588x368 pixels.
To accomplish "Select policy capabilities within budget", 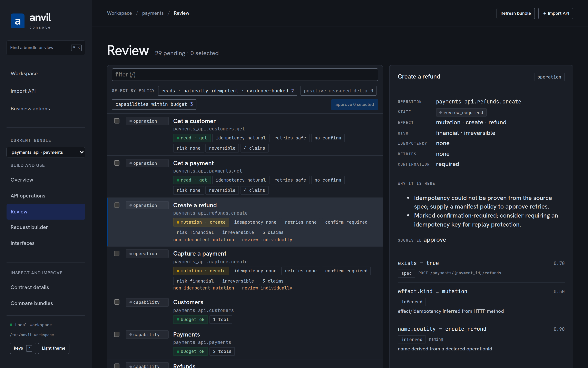I will (x=154, y=104).
